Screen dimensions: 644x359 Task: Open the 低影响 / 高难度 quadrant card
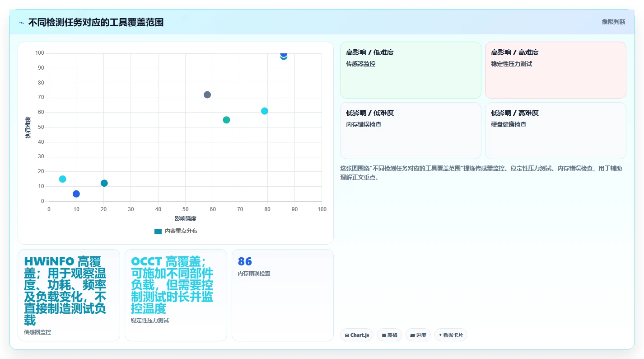pos(555,131)
